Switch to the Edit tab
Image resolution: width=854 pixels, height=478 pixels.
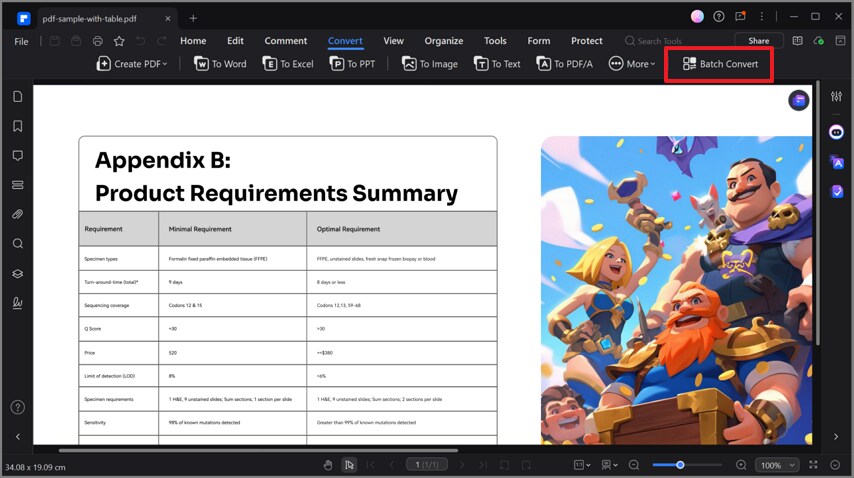pos(235,41)
